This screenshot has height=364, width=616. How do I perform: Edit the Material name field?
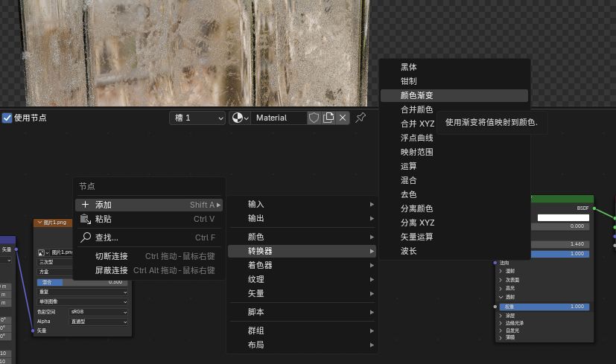(279, 118)
